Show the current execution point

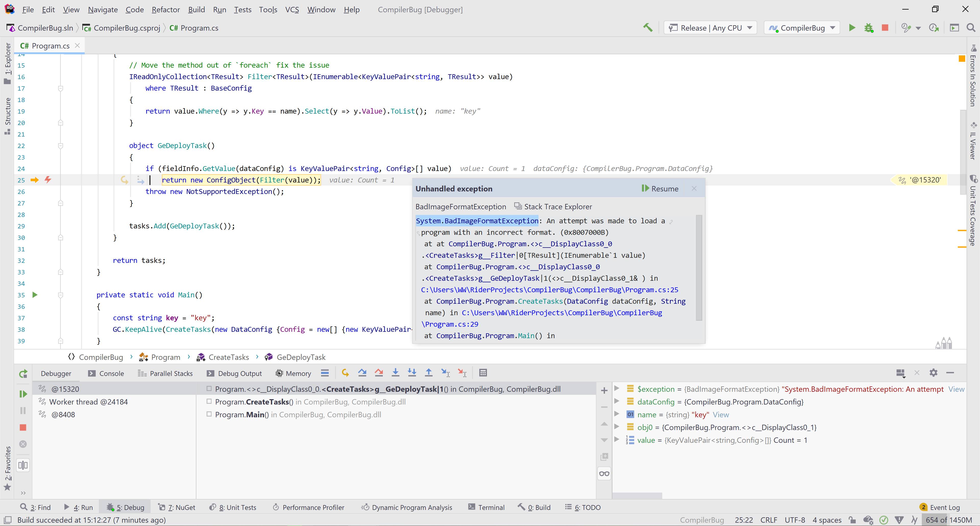click(346, 373)
